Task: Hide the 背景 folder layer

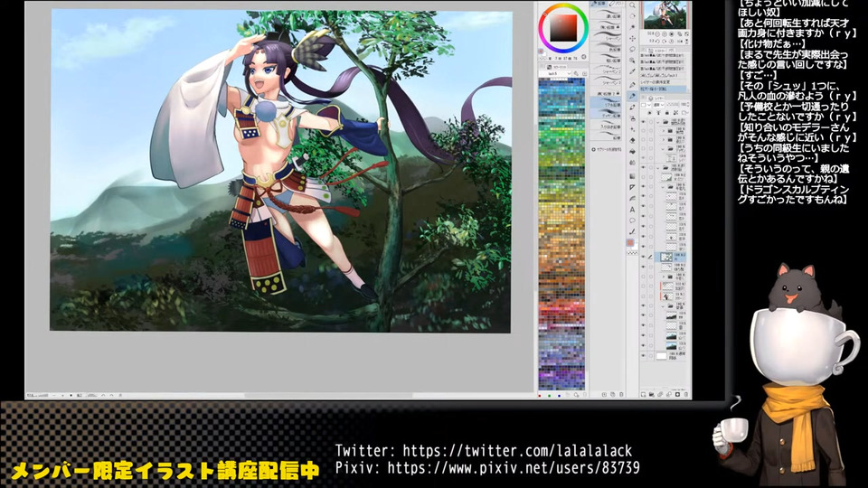Action: coord(643,305)
